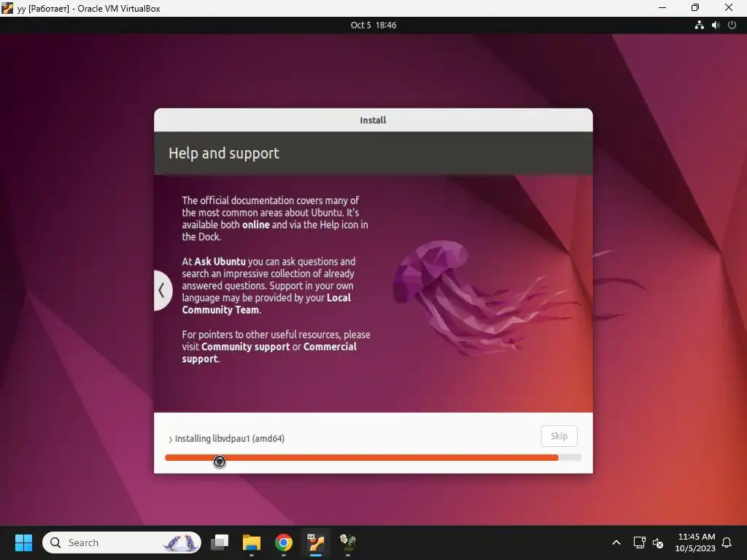
Task: Open the Ubuntu power menu icon
Action: pyautogui.click(x=732, y=26)
